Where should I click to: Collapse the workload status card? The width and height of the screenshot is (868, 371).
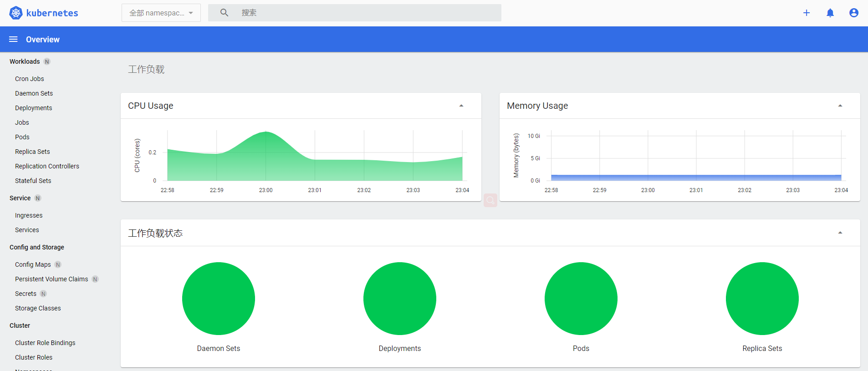coord(840,233)
